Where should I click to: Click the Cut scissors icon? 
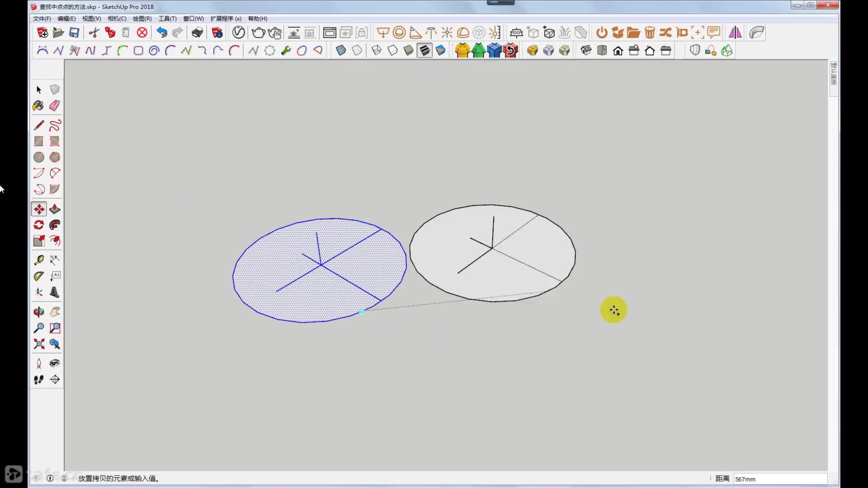coord(94,33)
